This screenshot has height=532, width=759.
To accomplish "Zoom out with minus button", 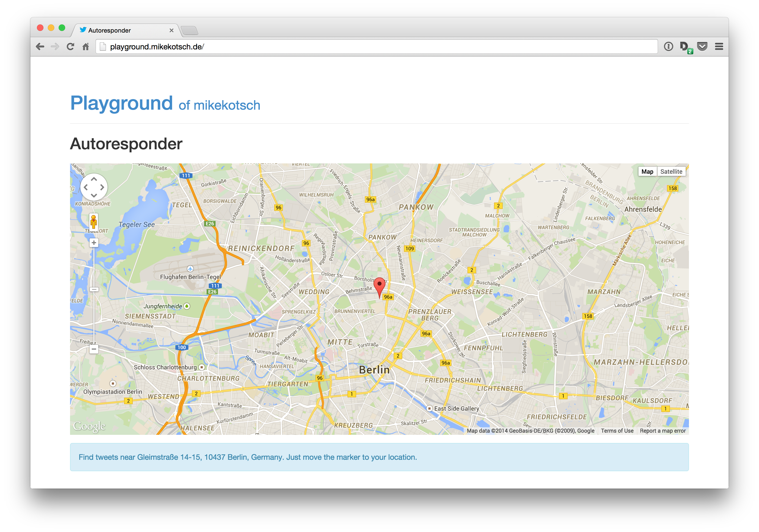I will [94, 349].
